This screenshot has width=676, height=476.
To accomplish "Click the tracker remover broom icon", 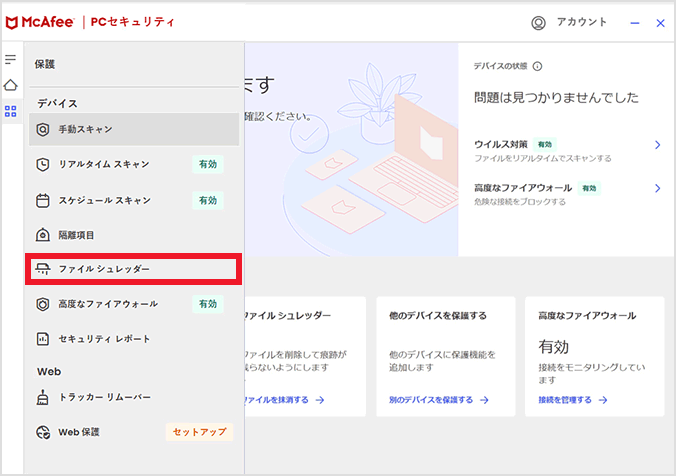I will click(42, 397).
